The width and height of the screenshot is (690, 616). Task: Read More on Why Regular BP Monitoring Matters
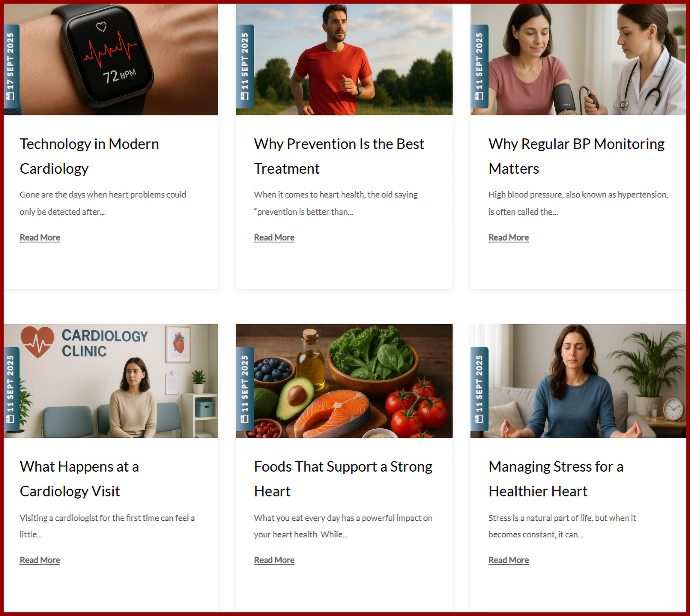(x=509, y=238)
